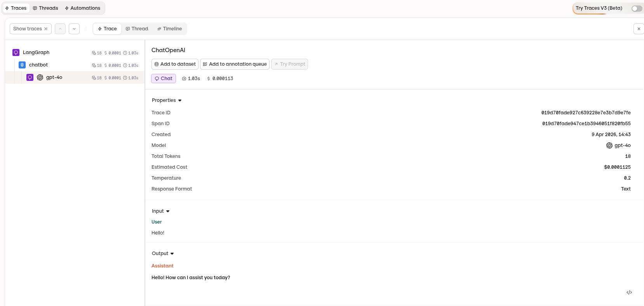Select the Trace view tab

pyautogui.click(x=107, y=29)
